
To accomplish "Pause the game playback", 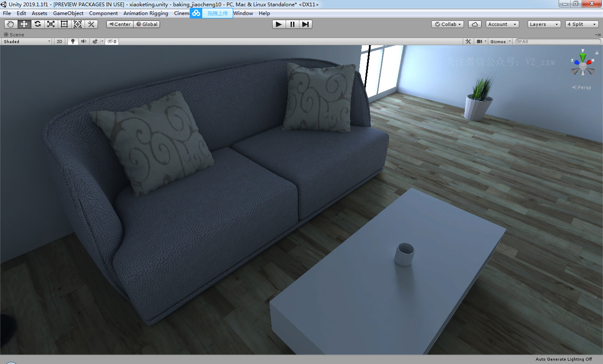I will click(292, 24).
